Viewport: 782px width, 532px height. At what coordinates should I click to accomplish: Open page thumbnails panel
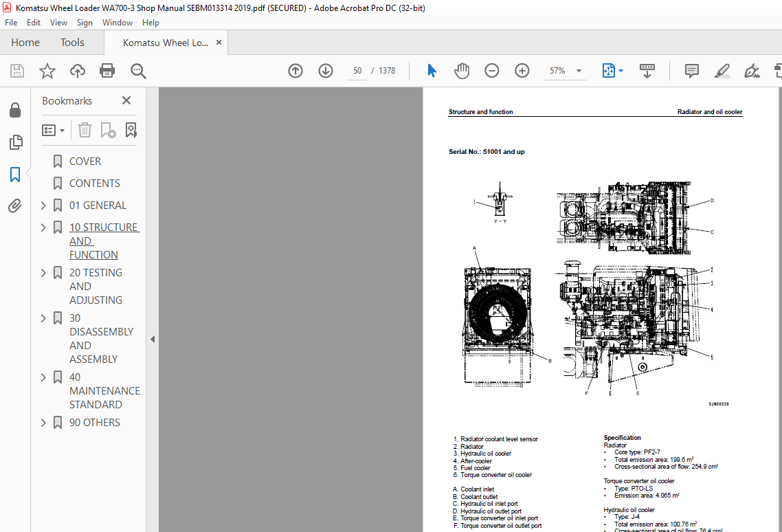[x=15, y=142]
